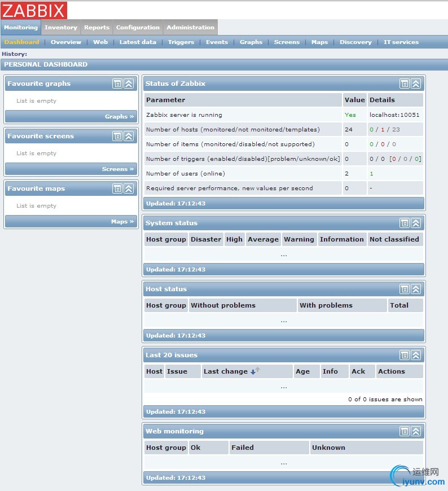
Task: Switch to the Configuration tab
Action: point(138,28)
